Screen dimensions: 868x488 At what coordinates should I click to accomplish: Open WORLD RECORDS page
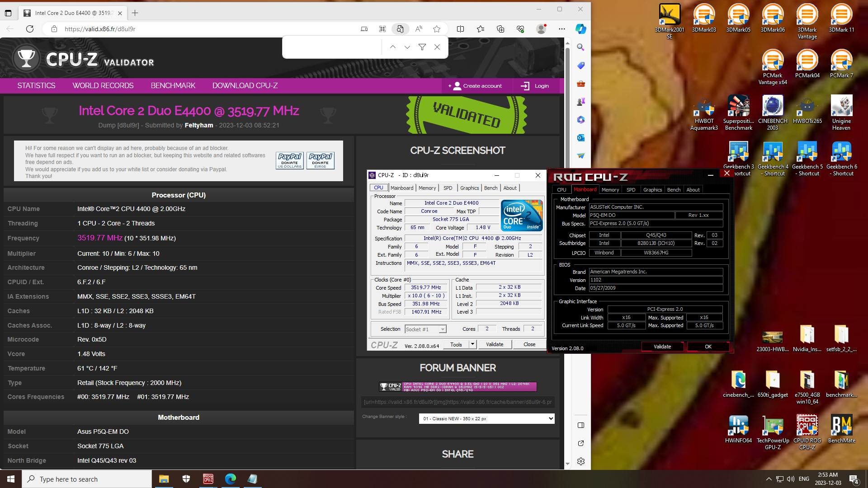103,85
